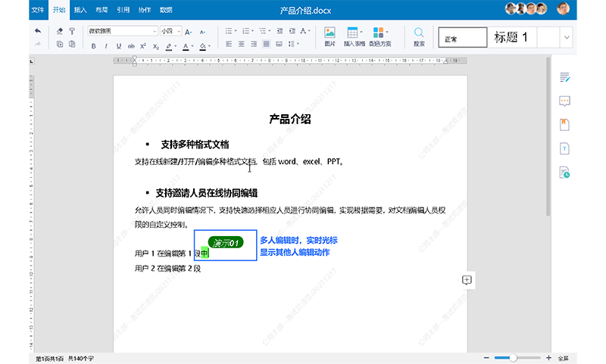Toggle bold formatting

[94, 45]
